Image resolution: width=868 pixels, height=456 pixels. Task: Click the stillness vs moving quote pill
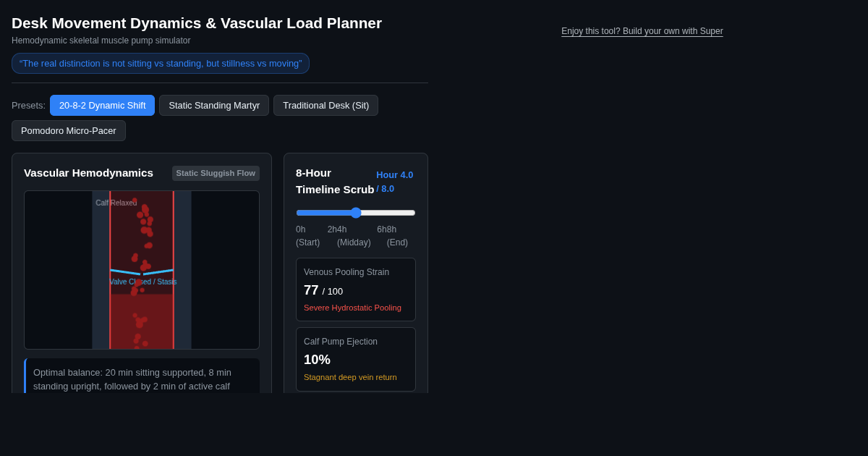pos(161,63)
